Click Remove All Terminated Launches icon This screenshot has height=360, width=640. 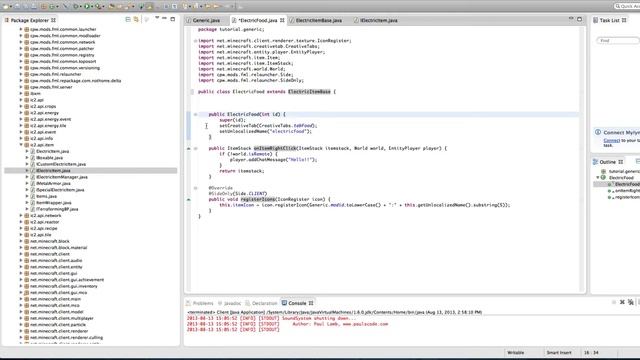(x=631, y=302)
